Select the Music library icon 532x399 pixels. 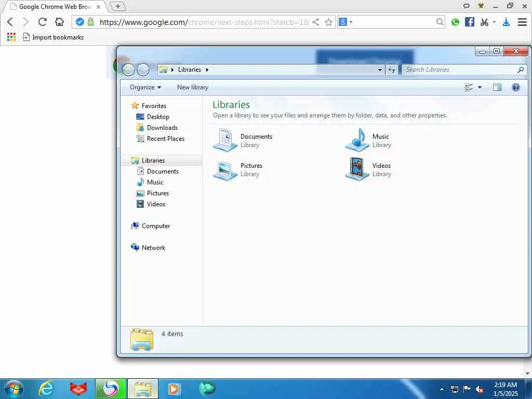357,140
